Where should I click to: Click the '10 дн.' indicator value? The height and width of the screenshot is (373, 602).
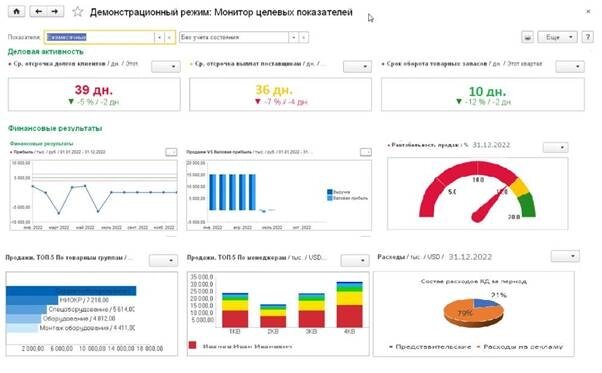click(487, 91)
